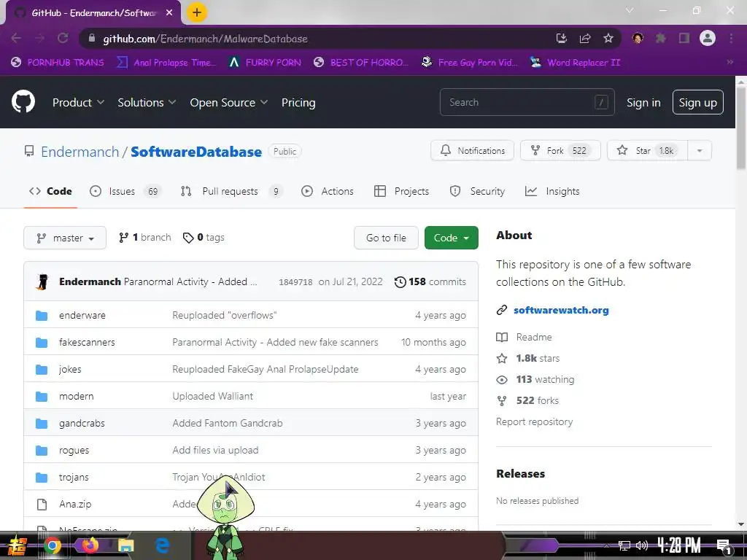The height and width of the screenshot is (560, 747).
Task: Open the trojans folder icon
Action: coord(42,477)
